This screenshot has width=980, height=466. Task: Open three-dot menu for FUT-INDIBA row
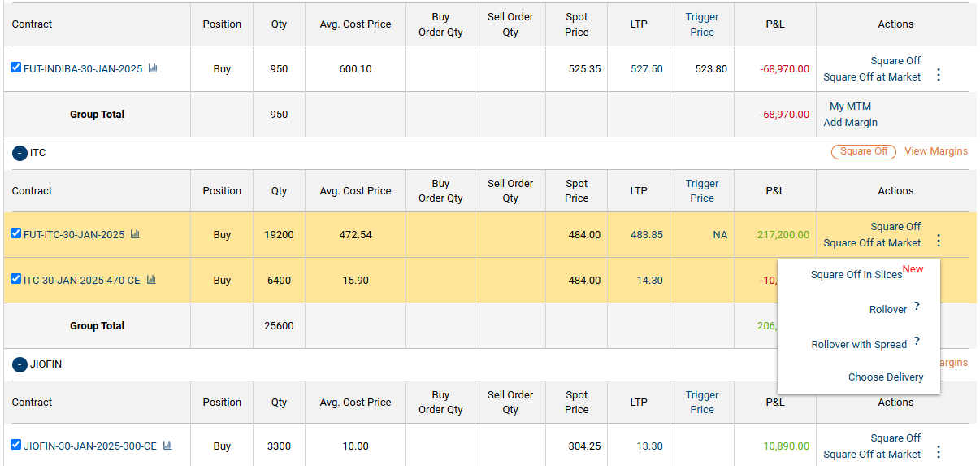point(939,75)
